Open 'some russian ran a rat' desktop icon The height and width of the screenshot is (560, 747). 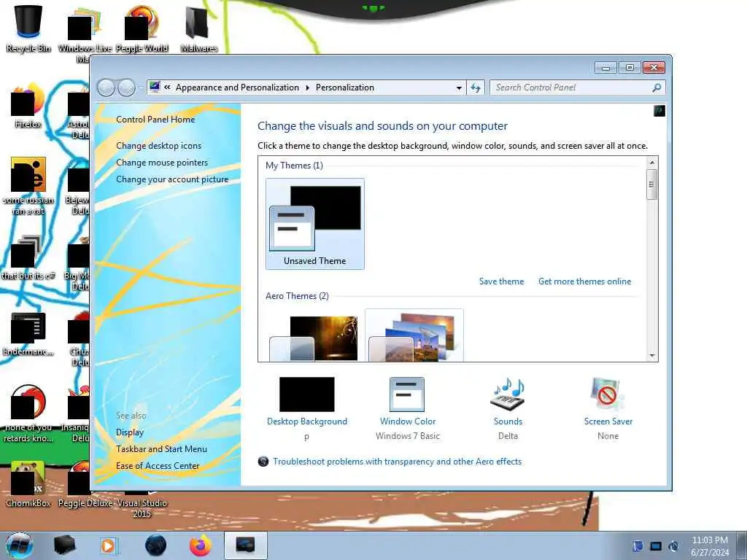[28, 186]
